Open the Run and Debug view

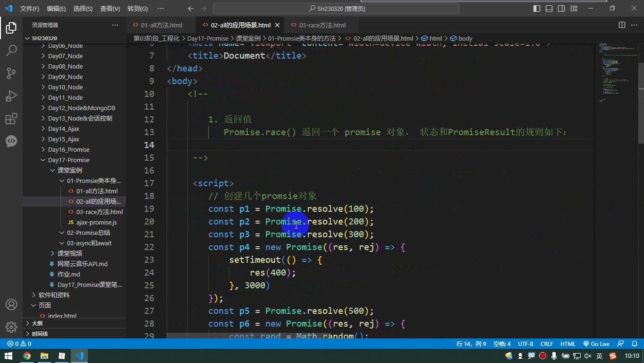click(x=11, y=96)
